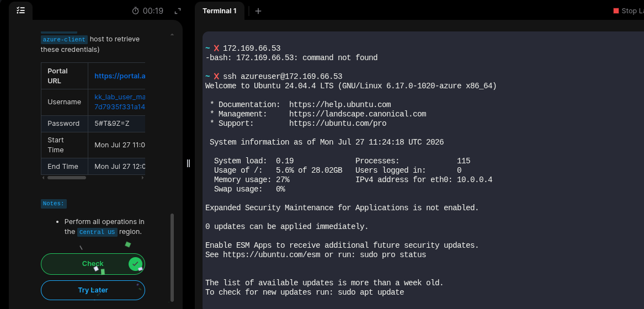Click the Check button
The image size is (644, 309).
click(93, 264)
